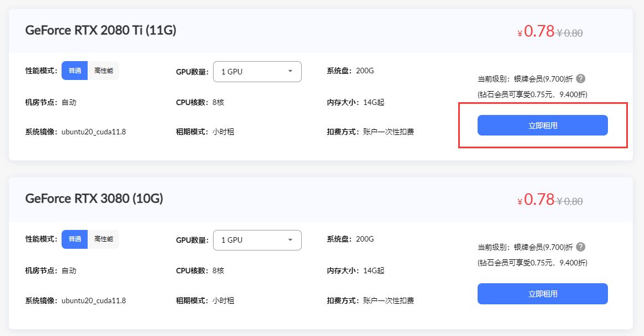The height and width of the screenshot is (336, 644).
Task: Click GeForce RTX 2080 Ti (11G) title
Action: pos(100,31)
